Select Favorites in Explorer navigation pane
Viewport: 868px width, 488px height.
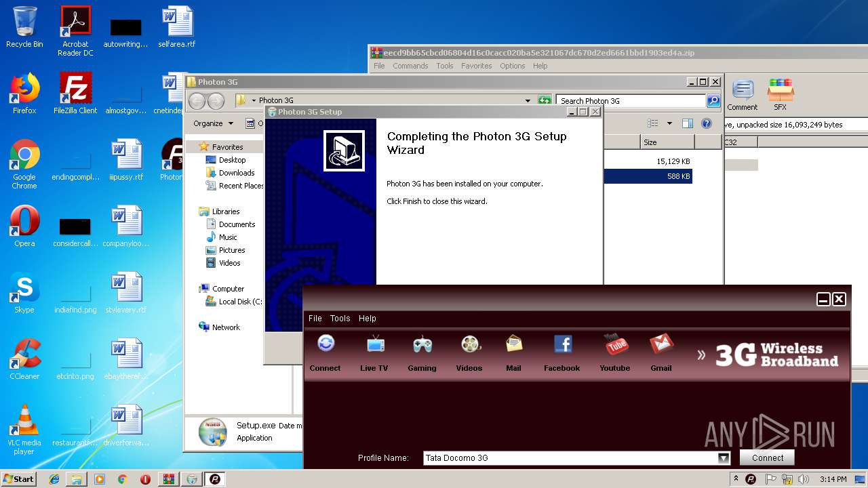[x=227, y=147]
